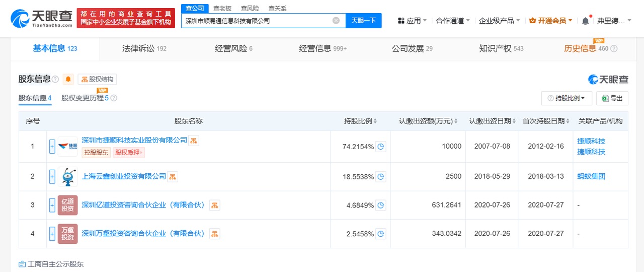This screenshot has width=644, height=272.
Task: Sort by 首次持股日期 column
Action: (545, 121)
